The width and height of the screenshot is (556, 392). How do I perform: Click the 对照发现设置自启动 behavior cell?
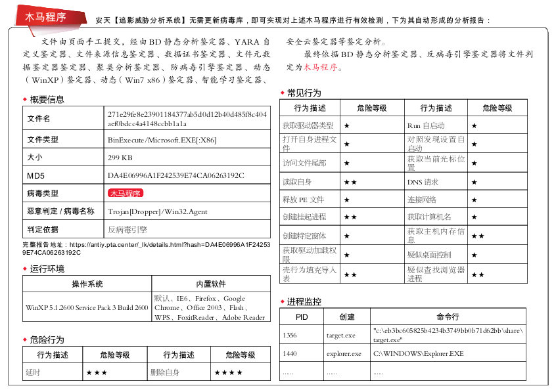tap(436, 144)
